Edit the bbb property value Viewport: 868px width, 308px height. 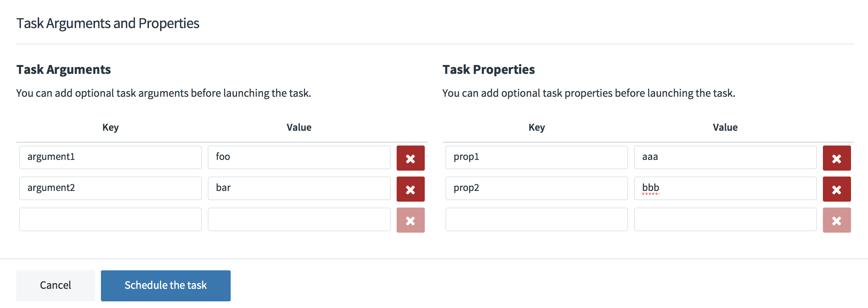coord(725,188)
